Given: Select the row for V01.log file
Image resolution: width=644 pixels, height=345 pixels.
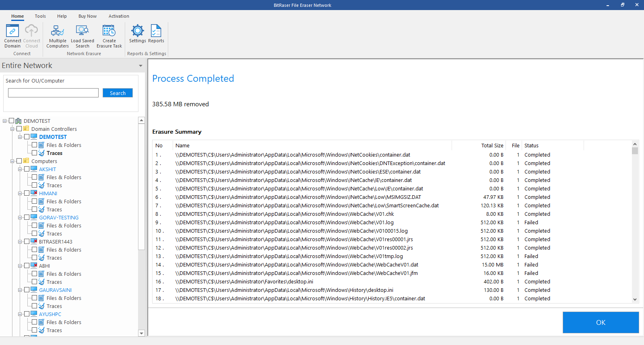Looking at the screenshot, I should pyautogui.click(x=392, y=222).
